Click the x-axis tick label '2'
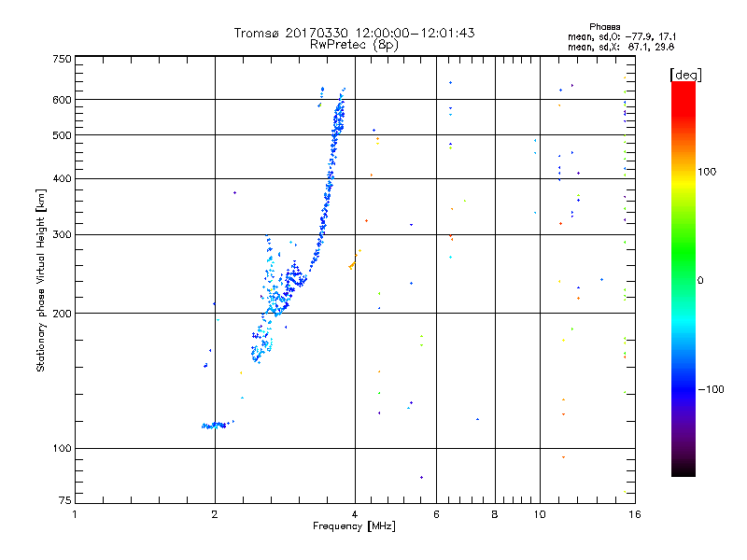Screen dimensions: 747x560 pyautogui.click(x=215, y=514)
